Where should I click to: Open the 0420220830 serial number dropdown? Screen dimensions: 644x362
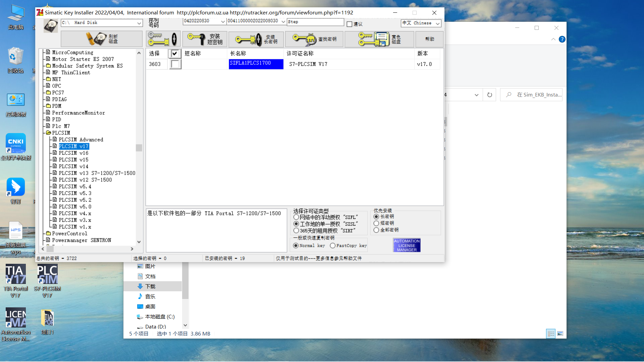[223, 21]
